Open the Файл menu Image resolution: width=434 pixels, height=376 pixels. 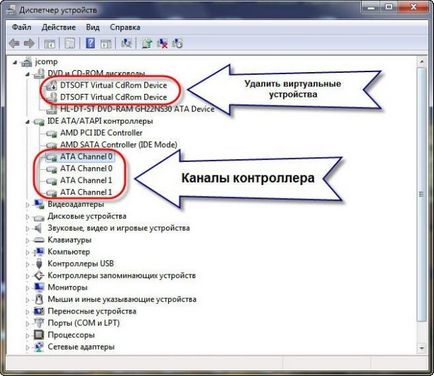click(21, 27)
